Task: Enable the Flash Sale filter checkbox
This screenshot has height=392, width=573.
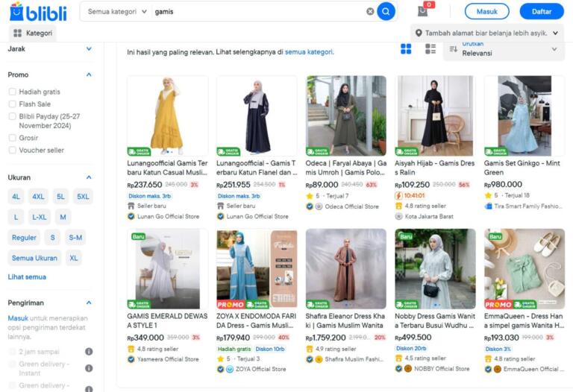Action: point(13,104)
